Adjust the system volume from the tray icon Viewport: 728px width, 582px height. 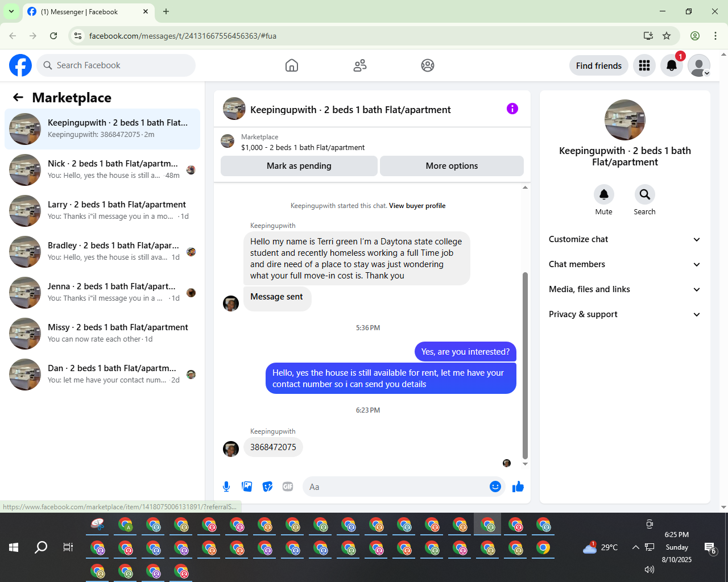coord(650,569)
